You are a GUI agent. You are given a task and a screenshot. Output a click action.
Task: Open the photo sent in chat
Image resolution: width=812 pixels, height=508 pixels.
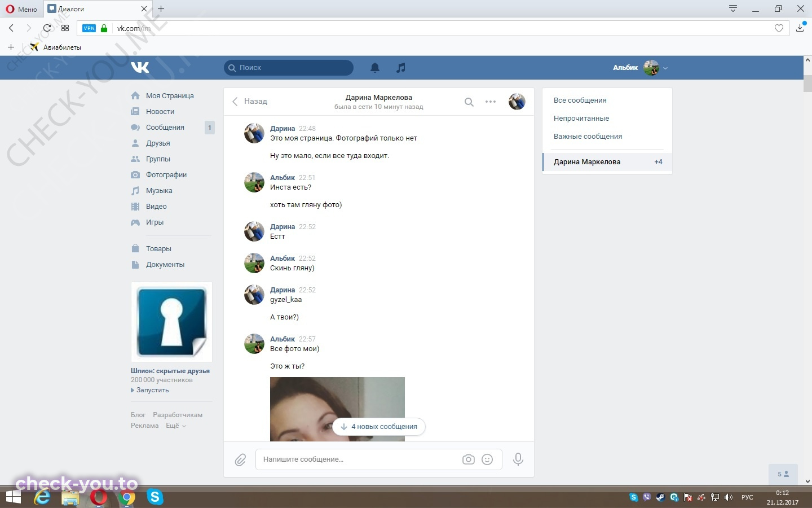click(x=337, y=409)
